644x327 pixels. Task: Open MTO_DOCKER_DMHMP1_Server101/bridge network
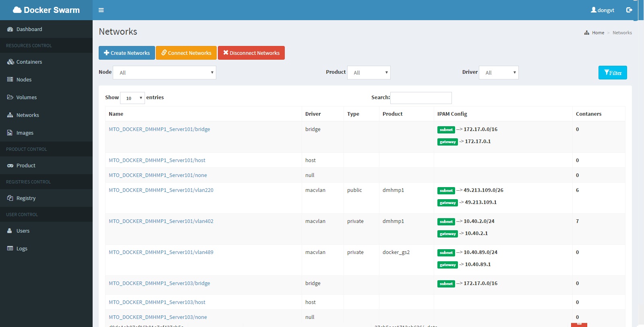click(159, 129)
